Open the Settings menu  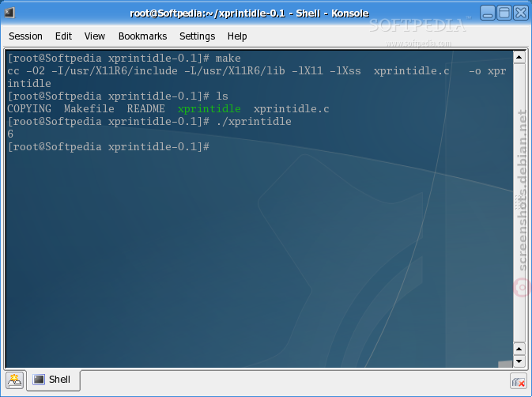pyautogui.click(x=197, y=36)
